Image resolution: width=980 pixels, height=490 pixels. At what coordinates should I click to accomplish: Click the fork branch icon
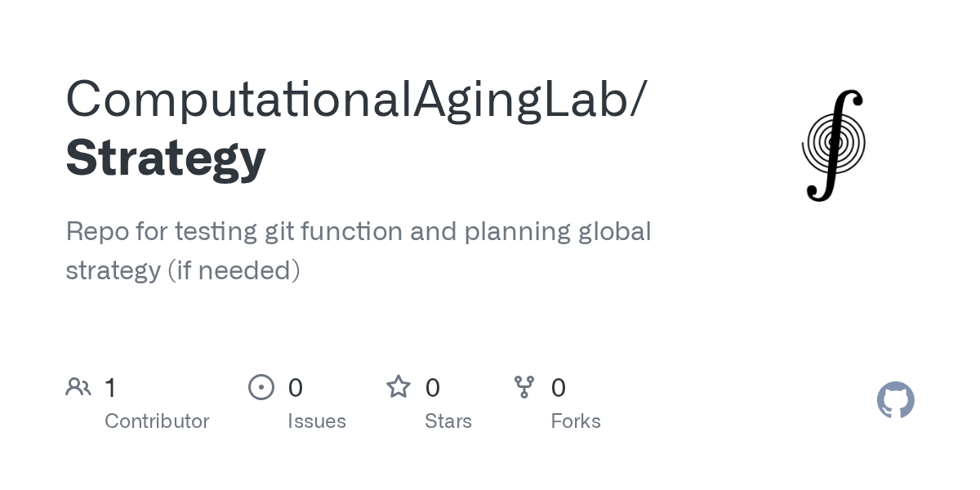click(524, 387)
